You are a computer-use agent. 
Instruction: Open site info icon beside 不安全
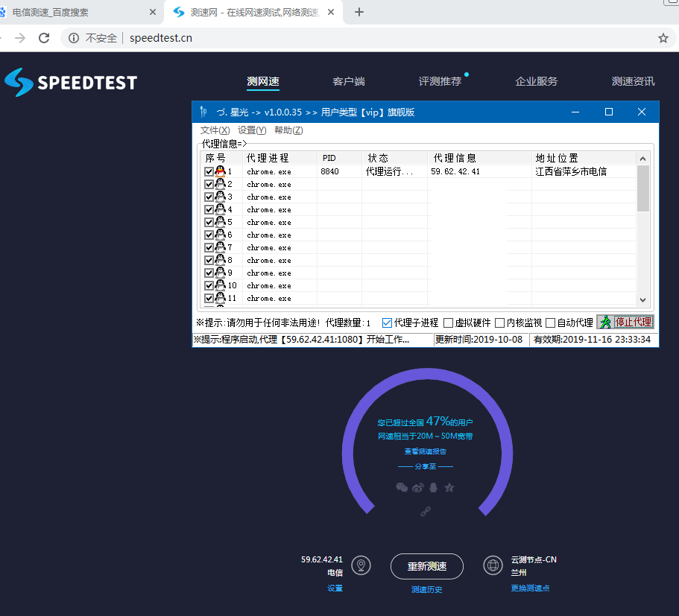tap(74, 38)
